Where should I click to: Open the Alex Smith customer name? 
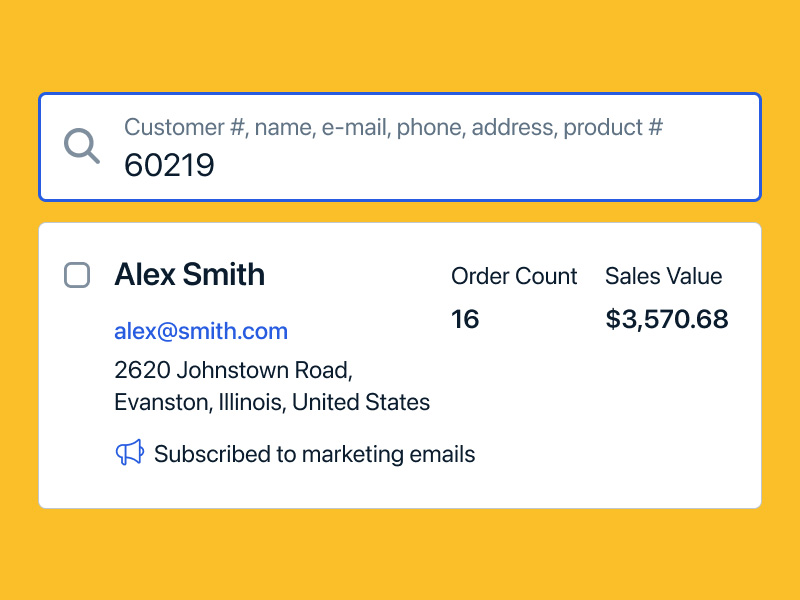[x=189, y=274]
